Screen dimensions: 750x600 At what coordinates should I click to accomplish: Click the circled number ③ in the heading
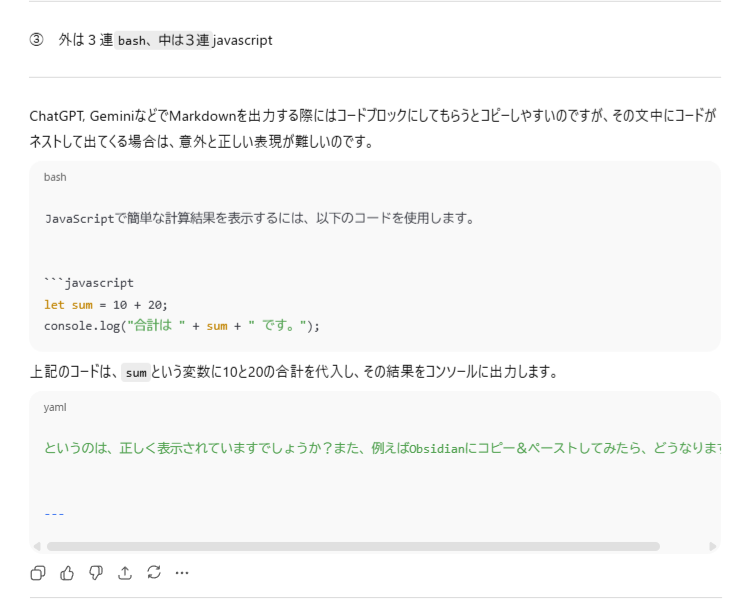pyautogui.click(x=37, y=40)
